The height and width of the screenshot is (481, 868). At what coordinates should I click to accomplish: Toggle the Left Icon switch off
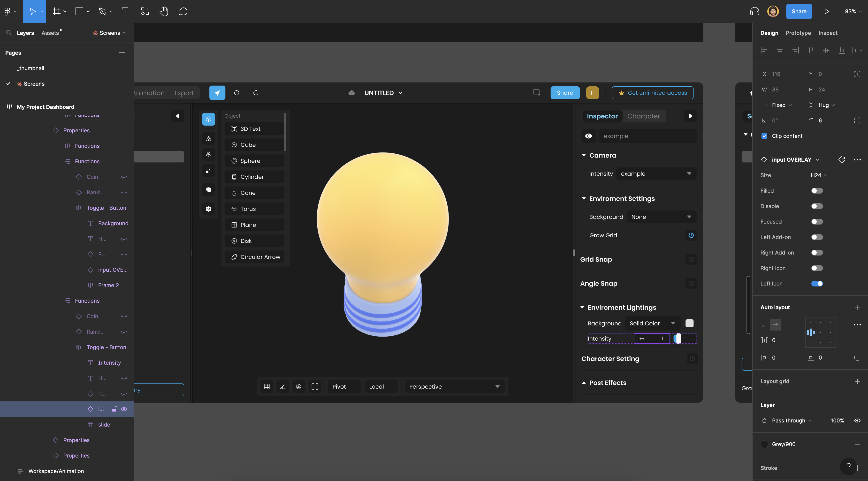point(817,284)
